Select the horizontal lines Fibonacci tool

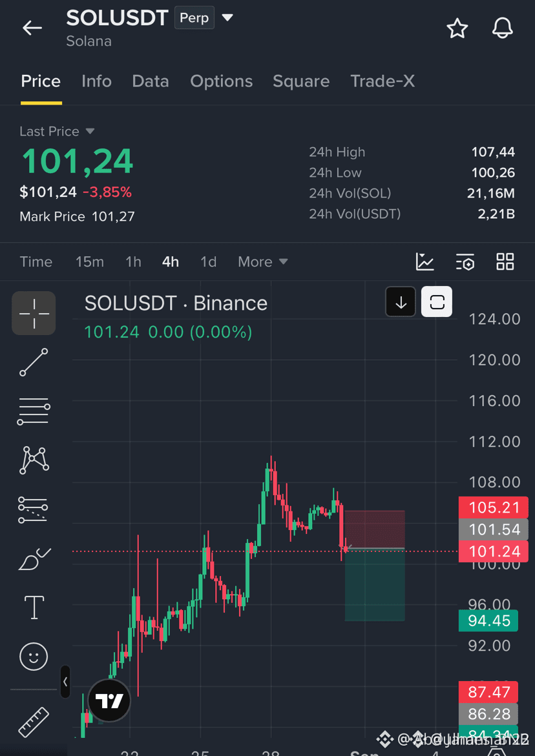(34, 412)
